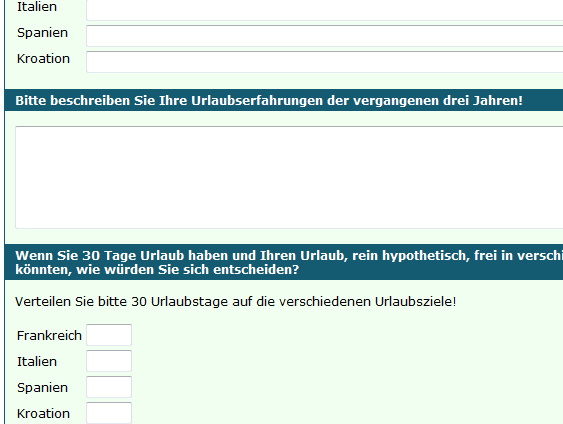563x424 pixels.
Task: Click the Frankreich label
Action: pyautogui.click(x=49, y=336)
